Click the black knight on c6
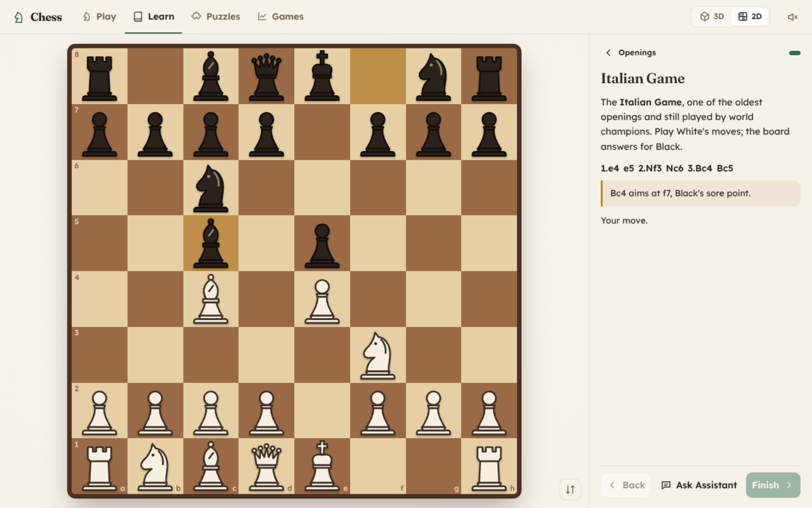Viewport: 812px width, 508px height. point(211,188)
